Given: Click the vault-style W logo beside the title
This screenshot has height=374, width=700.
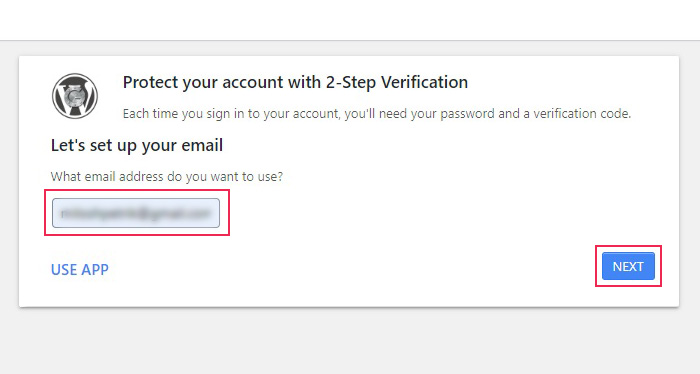Looking at the screenshot, I should (x=75, y=96).
